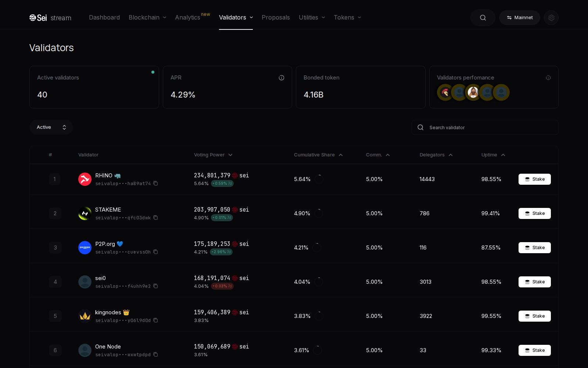Screen dimensions: 588x368
Task: Stake with RHINO validator
Action: [x=535, y=179]
